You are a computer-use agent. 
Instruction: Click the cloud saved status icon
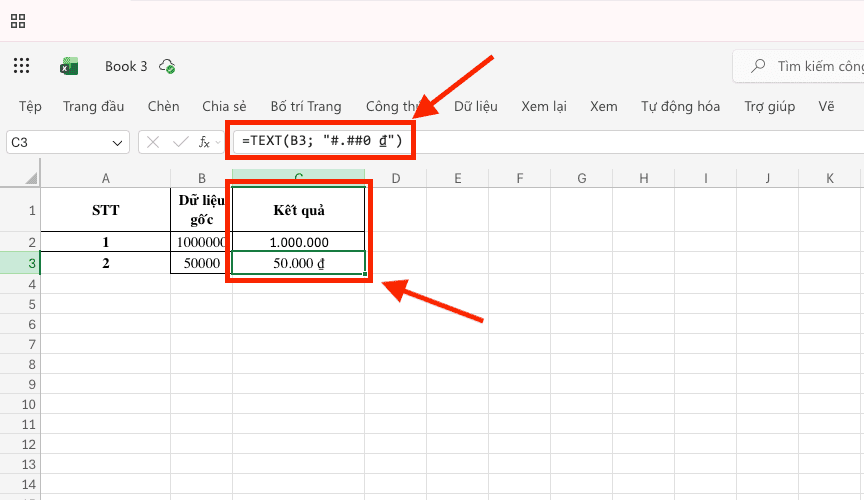(167, 66)
